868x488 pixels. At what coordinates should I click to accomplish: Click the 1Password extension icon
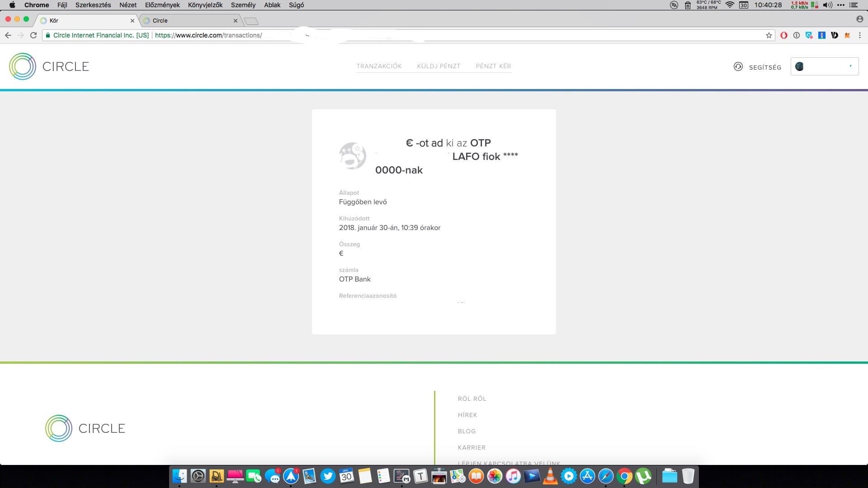point(797,35)
